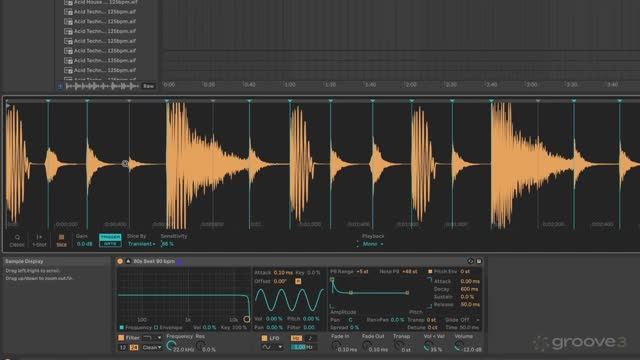Toggle the LFO on/off switch
This screenshot has width=640, height=360.
264,338
